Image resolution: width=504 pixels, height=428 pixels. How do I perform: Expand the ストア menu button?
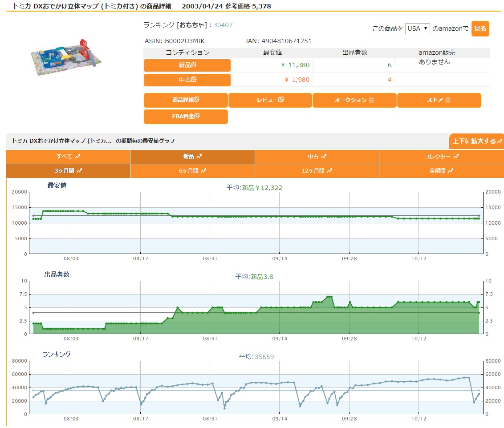pos(439,100)
